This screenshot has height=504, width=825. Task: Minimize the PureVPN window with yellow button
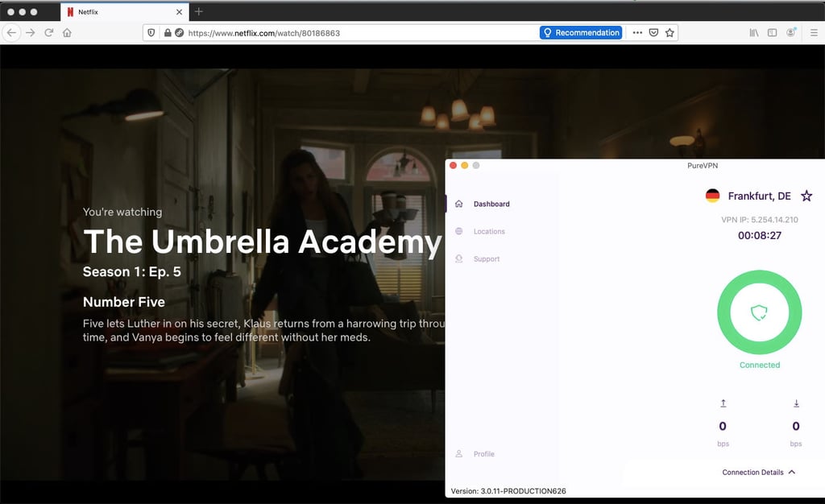coord(464,166)
